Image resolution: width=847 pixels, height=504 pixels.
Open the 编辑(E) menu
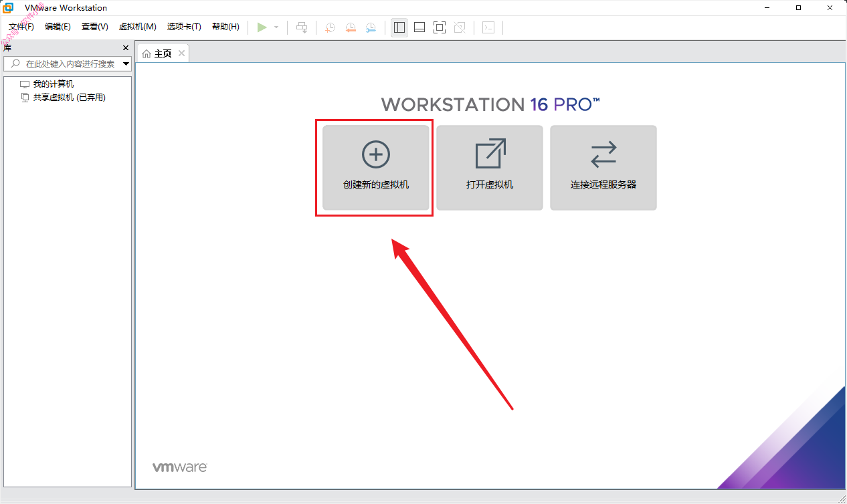pos(58,27)
